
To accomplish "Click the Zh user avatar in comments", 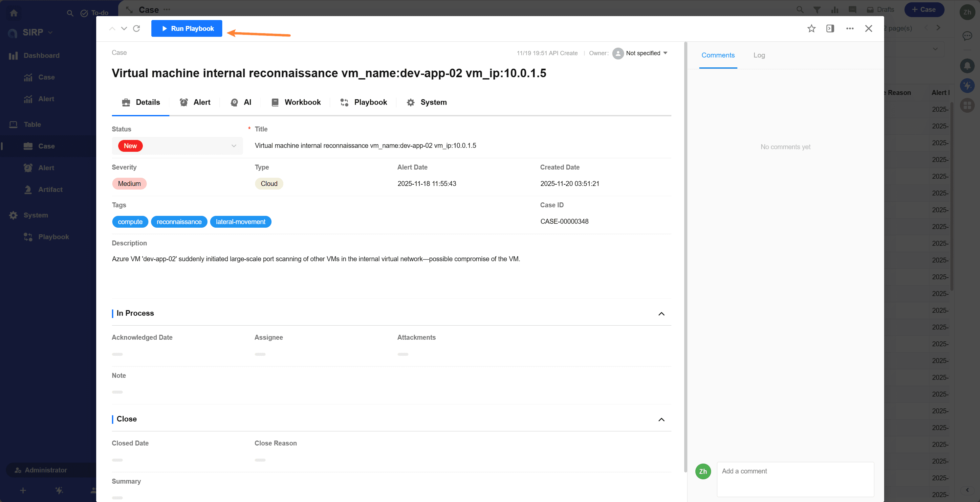I will point(703,471).
